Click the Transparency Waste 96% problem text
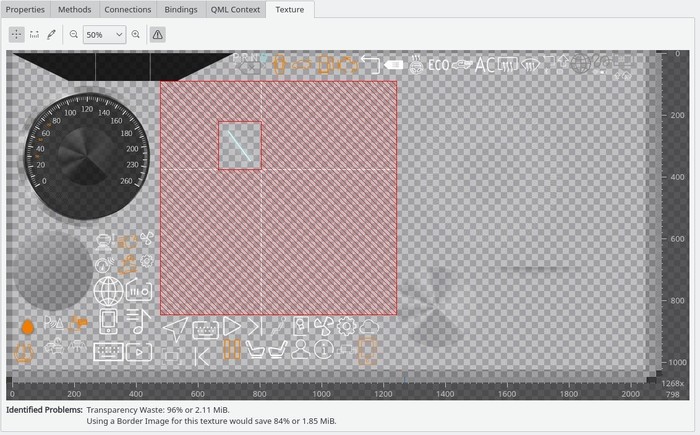Image resolution: width=700 pixels, height=435 pixels. click(x=158, y=410)
